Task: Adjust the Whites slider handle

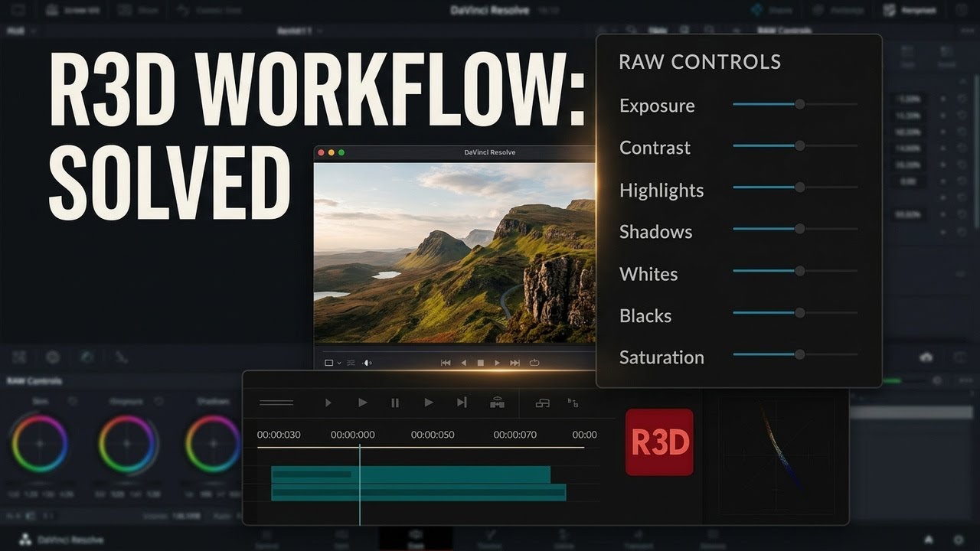Action: pyautogui.click(x=799, y=271)
